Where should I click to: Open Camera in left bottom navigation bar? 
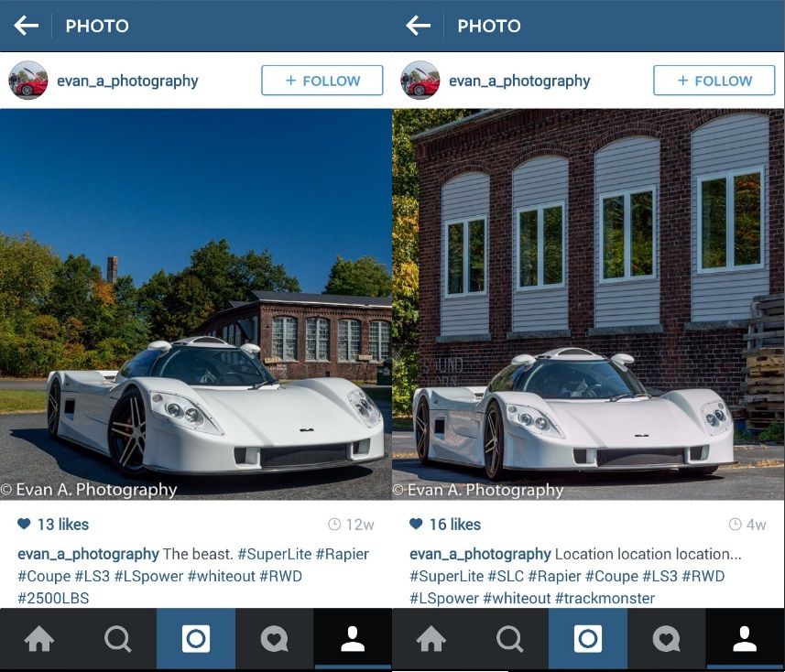[x=196, y=638]
